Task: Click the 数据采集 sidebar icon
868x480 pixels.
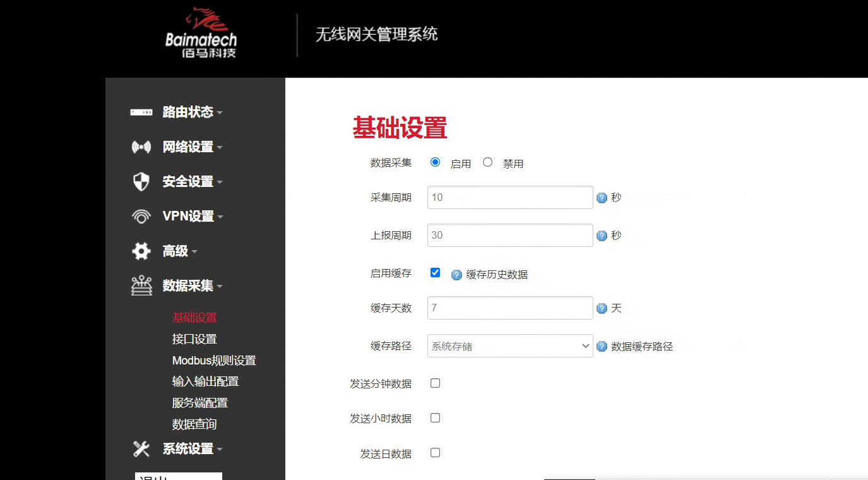Action: coord(140,285)
